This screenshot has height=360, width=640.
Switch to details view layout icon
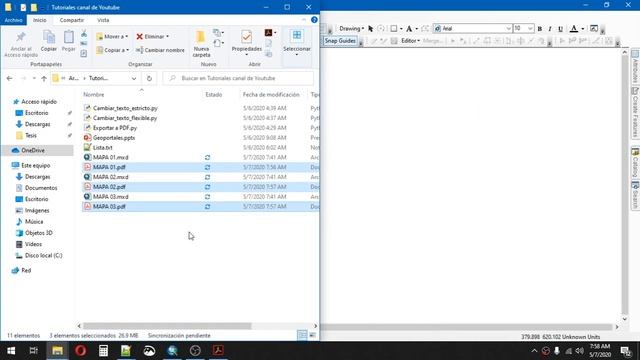(x=302, y=336)
